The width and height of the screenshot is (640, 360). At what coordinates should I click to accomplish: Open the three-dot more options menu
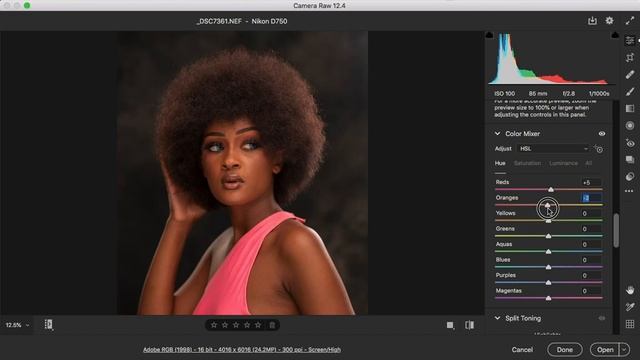[629, 191]
